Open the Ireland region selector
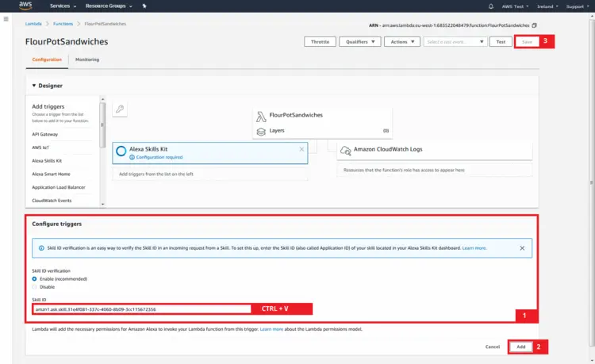 [547, 6]
